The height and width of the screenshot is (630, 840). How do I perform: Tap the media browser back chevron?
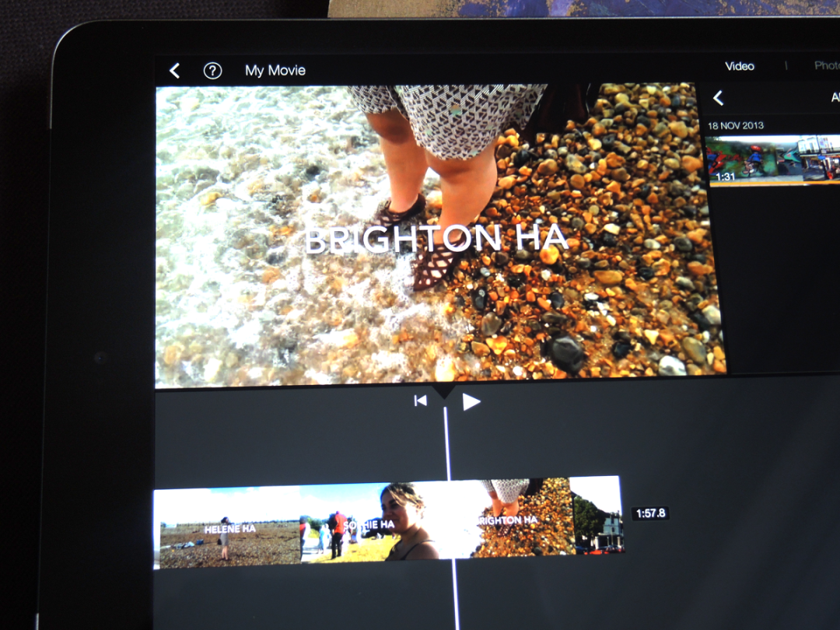click(x=719, y=97)
